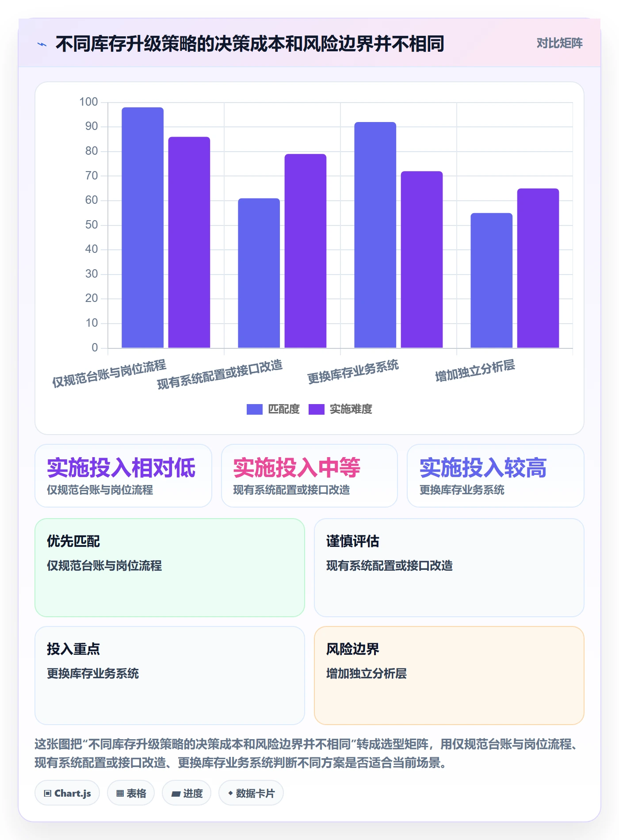Click subtitle 增加独立分析层 under 风险边界
The image size is (619, 840).
click(367, 673)
